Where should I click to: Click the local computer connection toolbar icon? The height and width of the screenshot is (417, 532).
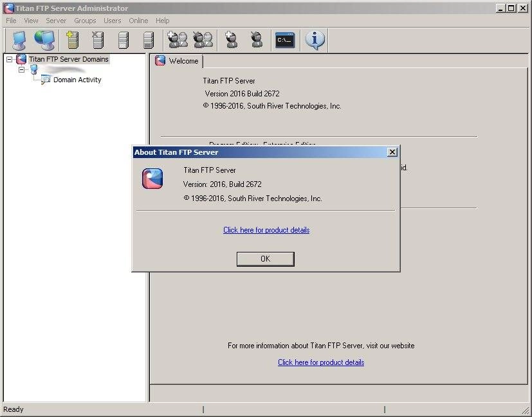coord(19,40)
